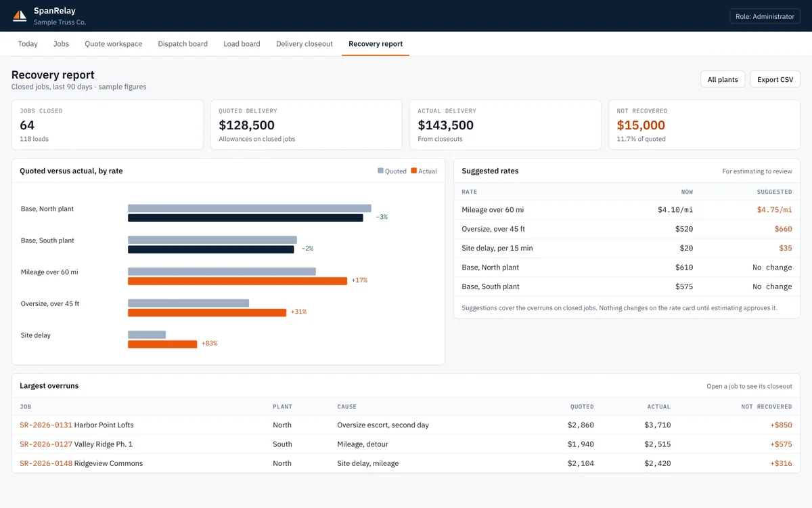Viewport: 812px width, 508px height.
Task: Click the −3% label for Base, North plant
Action: (x=382, y=217)
